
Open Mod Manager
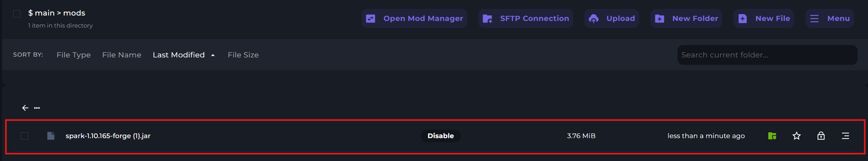pyautogui.click(x=414, y=19)
